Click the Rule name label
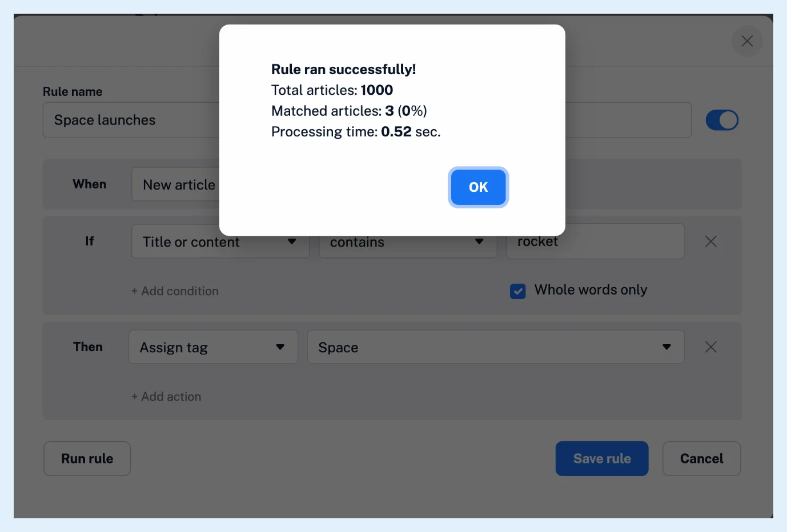This screenshot has width=787, height=532. 73,92
